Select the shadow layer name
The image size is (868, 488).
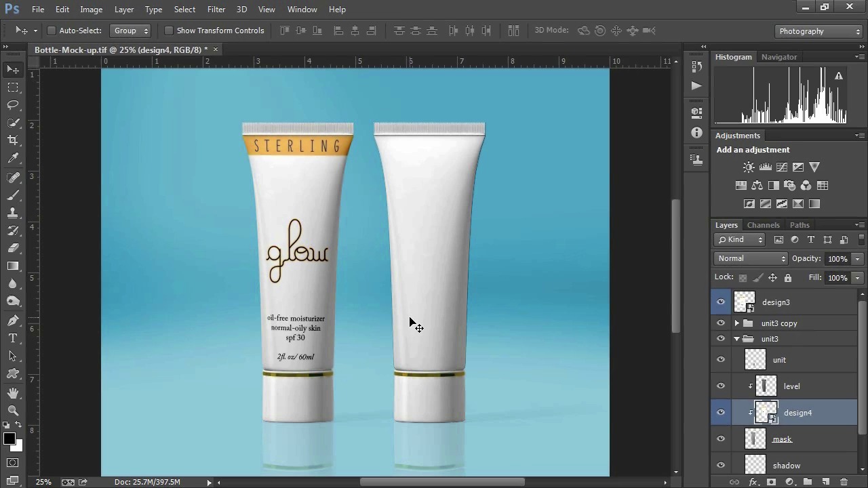[787, 466]
